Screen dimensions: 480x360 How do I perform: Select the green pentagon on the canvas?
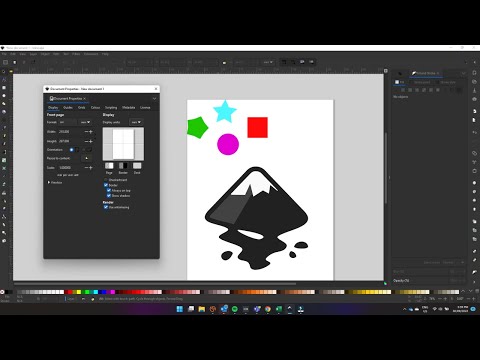(197, 127)
